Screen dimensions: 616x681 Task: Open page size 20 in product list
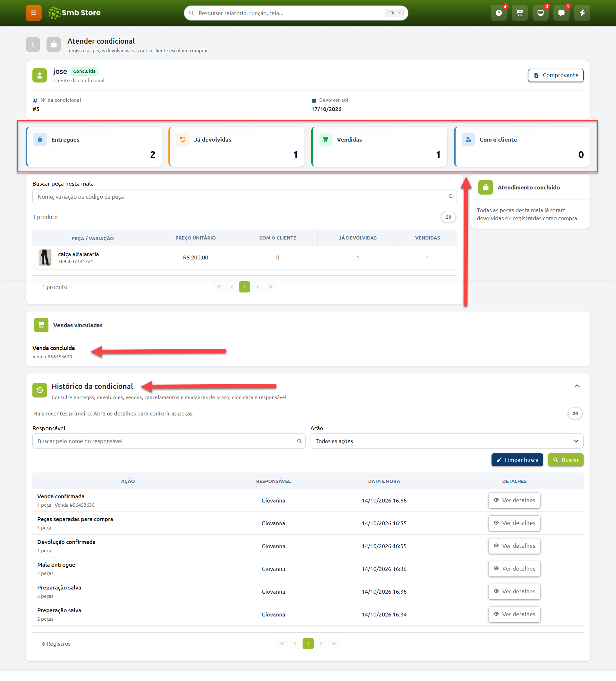pos(448,217)
